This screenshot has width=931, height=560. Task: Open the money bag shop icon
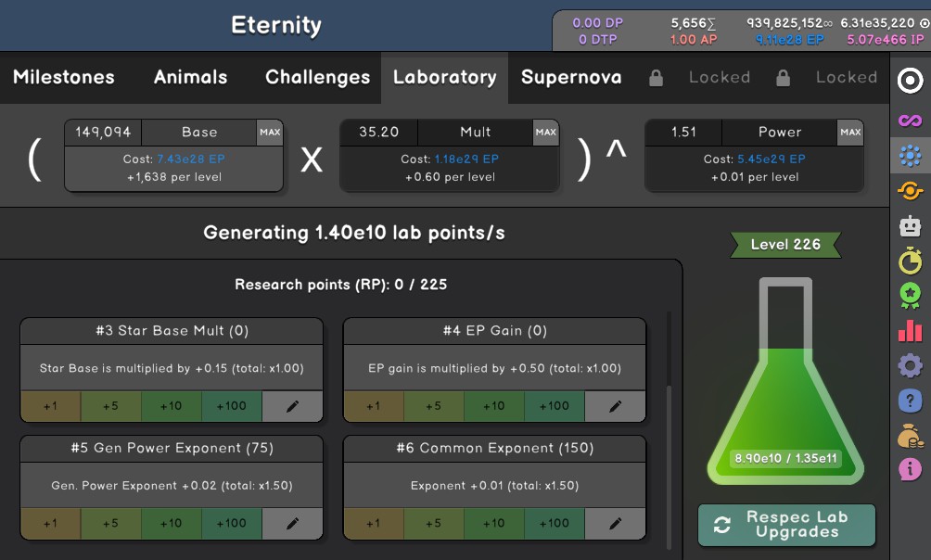point(911,437)
